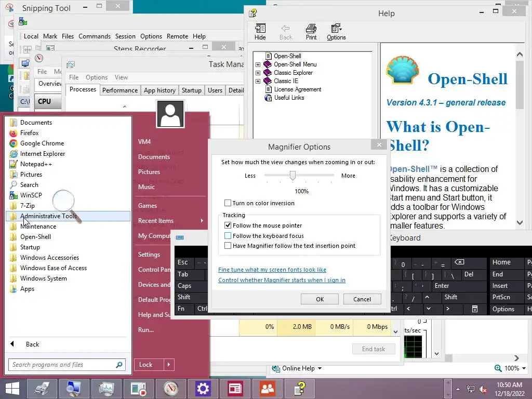Open the Session menu in WinSCP

point(125,36)
